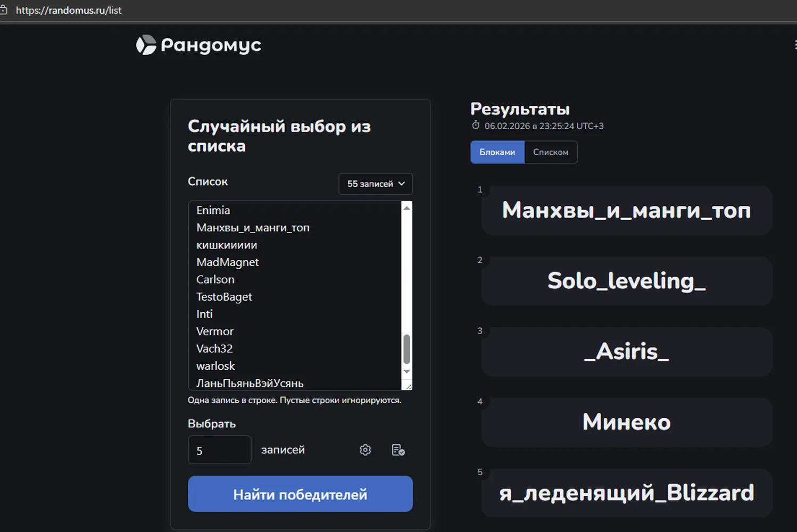797x532 pixels.
Task: Click the MadMagnet entry in list
Action: pos(228,262)
